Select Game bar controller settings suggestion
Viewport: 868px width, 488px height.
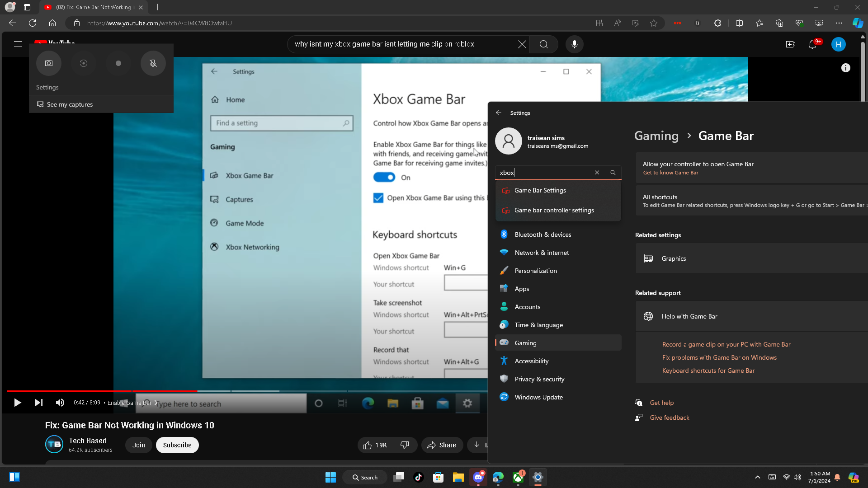558,211
